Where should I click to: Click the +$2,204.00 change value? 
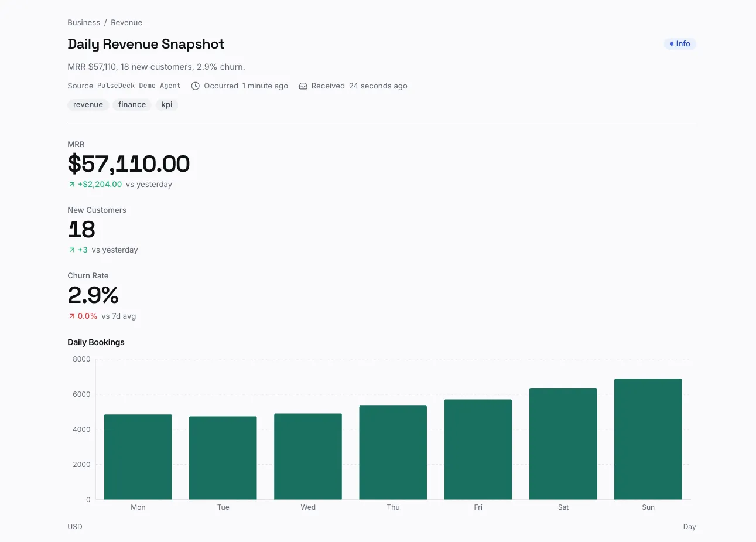pos(100,184)
